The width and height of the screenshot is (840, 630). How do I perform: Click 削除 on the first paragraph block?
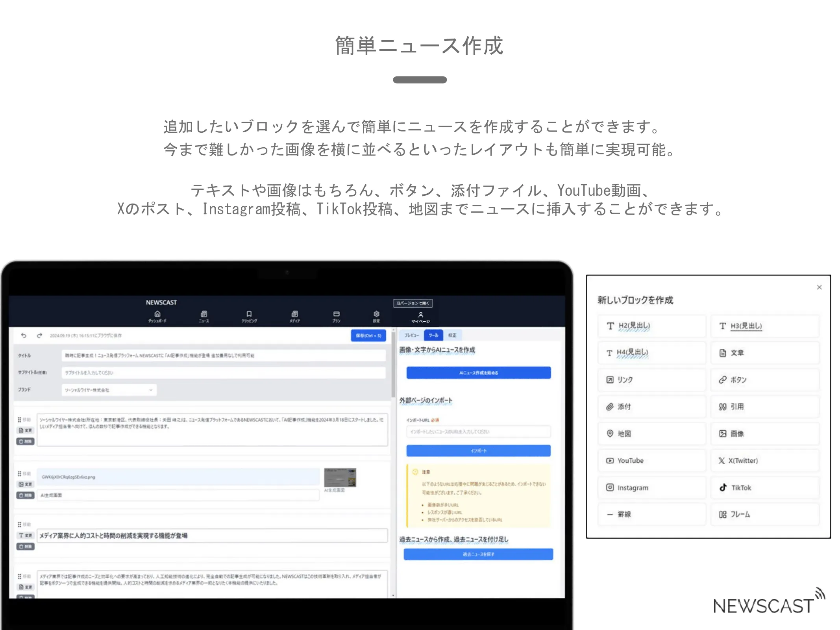coord(26,441)
